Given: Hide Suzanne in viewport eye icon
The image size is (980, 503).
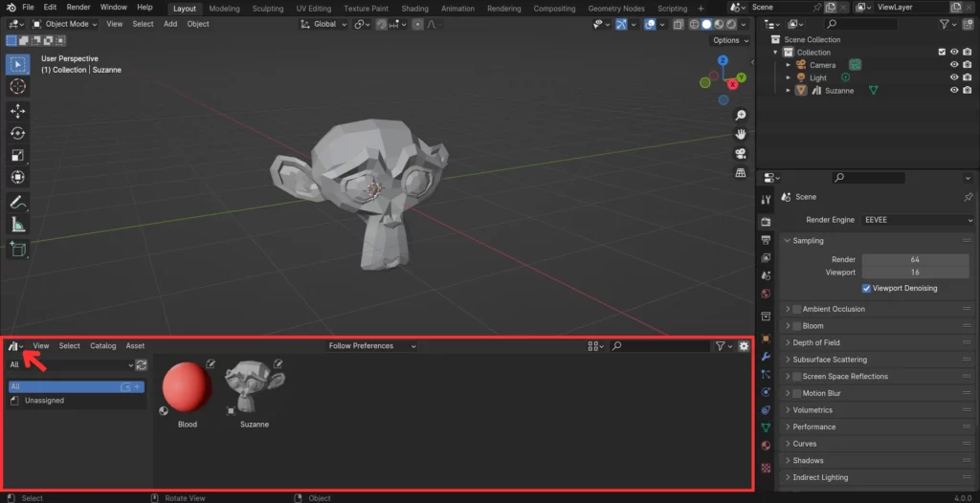Looking at the screenshot, I should [954, 90].
